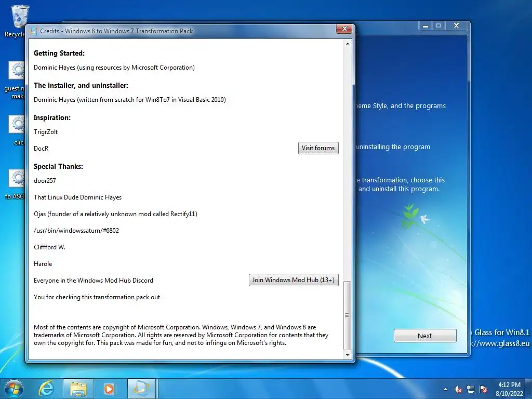
Task: Click the name 'DocR'
Action: pos(41,149)
